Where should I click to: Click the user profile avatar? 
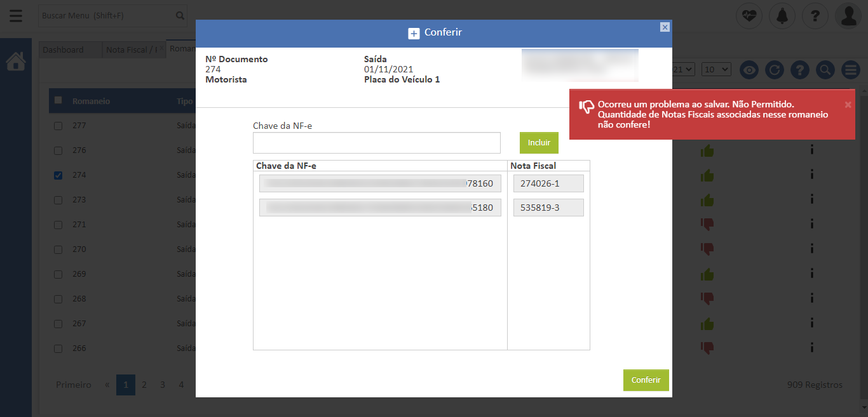(849, 16)
